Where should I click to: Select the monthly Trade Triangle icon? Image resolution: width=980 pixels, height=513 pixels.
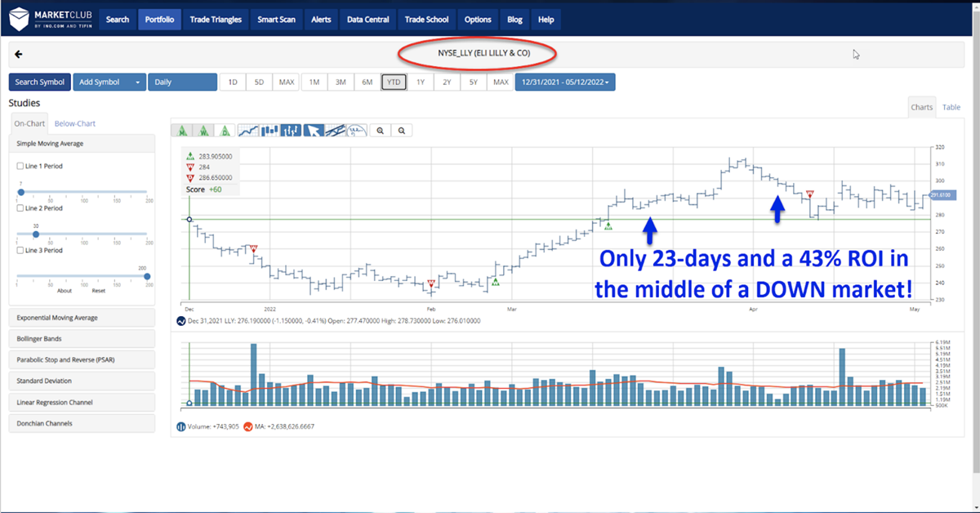182,130
